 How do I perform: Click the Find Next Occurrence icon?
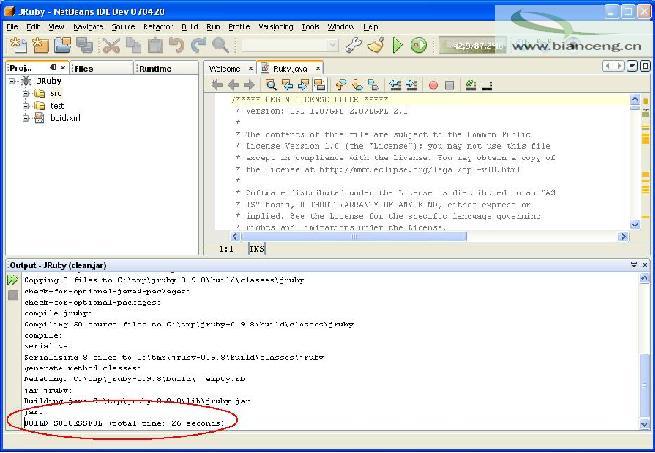pos(304,85)
